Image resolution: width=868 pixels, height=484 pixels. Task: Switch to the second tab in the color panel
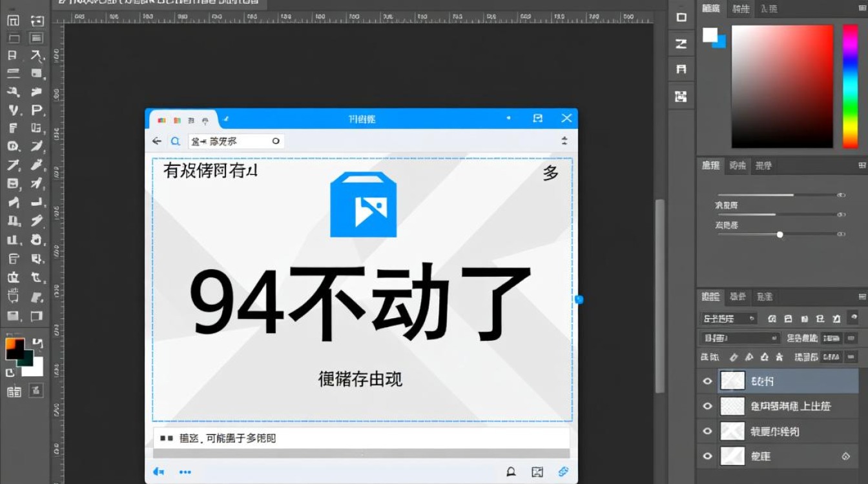point(740,8)
